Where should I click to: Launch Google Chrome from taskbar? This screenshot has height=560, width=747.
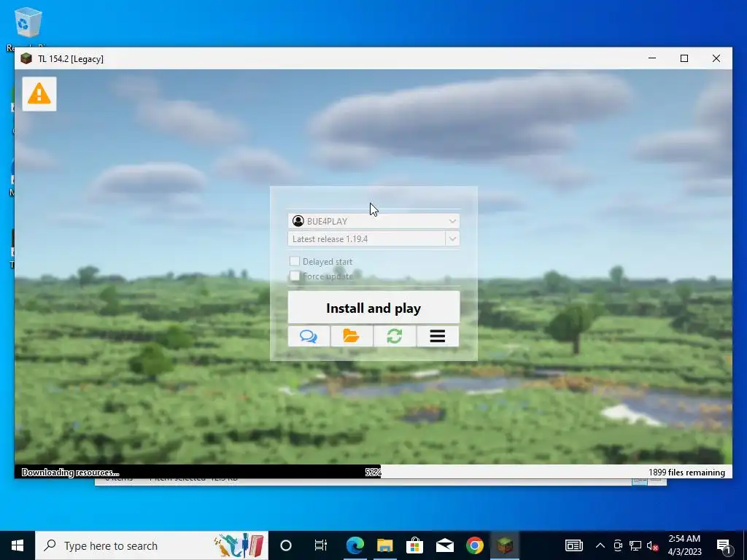point(475,545)
